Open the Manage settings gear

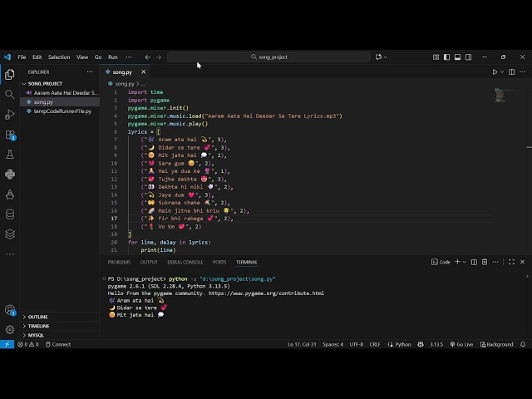click(x=10, y=329)
